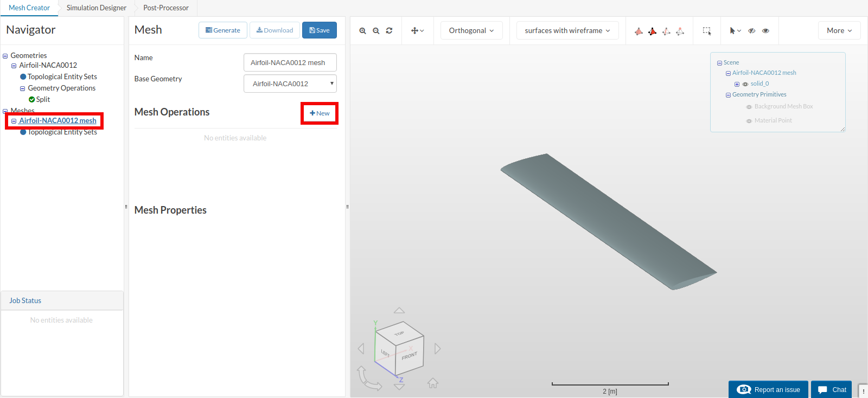Hide selection with the crossed-eye icon

pos(752,31)
